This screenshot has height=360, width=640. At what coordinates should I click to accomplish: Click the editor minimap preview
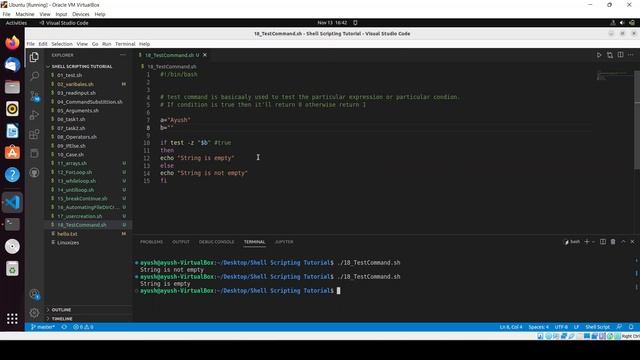[613, 76]
